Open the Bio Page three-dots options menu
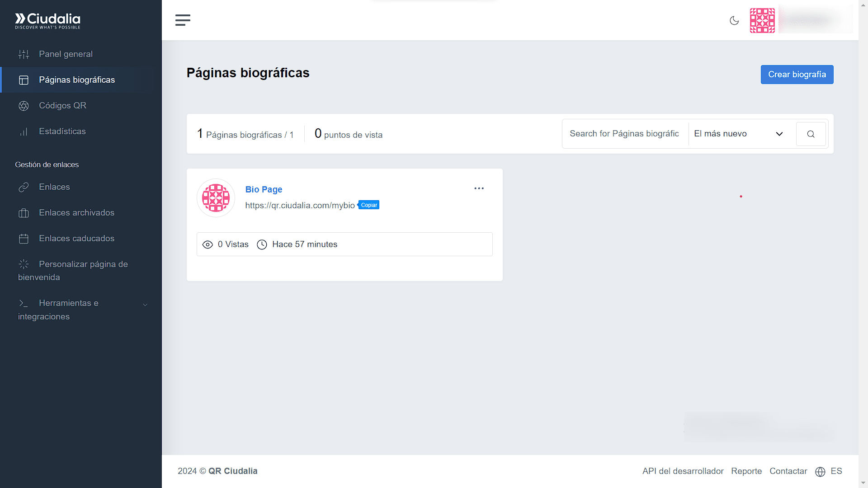 (x=479, y=188)
